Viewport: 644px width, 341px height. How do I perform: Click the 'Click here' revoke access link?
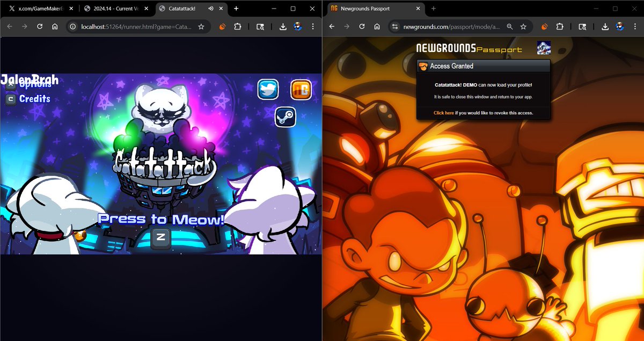point(444,113)
